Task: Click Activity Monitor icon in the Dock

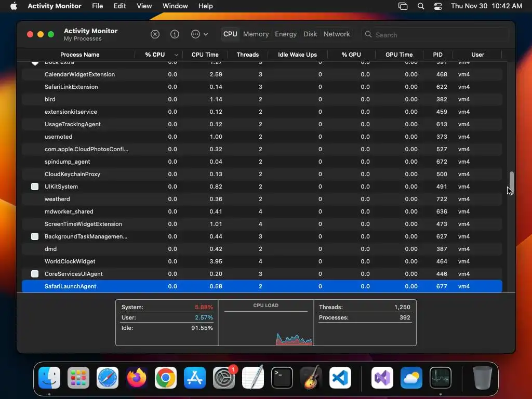Action: pos(441,378)
